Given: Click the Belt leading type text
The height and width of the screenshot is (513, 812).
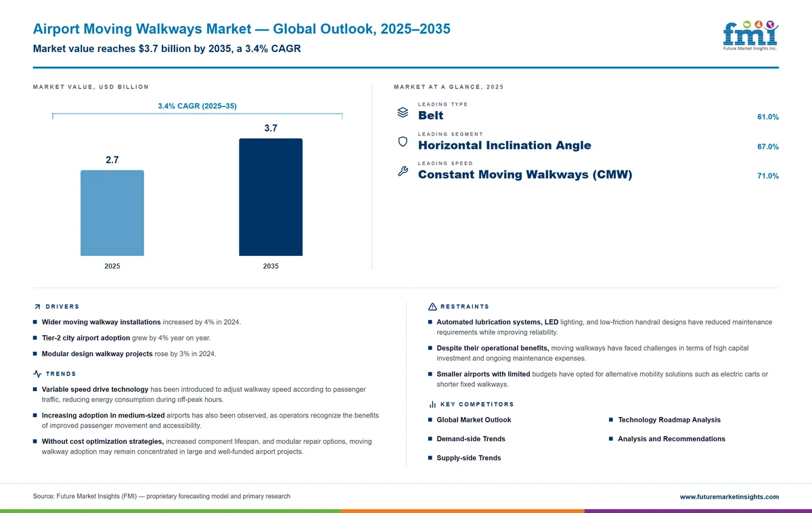Looking at the screenshot, I should point(431,116).
